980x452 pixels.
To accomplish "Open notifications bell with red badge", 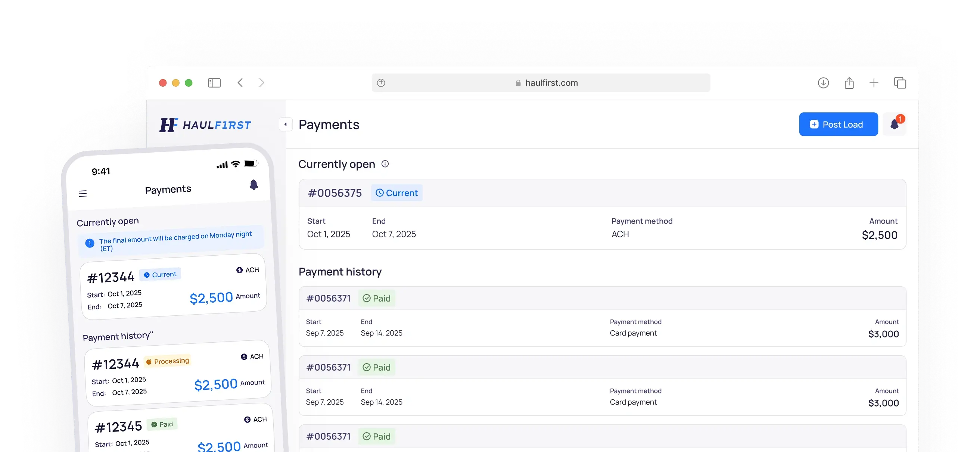I will coord(895,124).
